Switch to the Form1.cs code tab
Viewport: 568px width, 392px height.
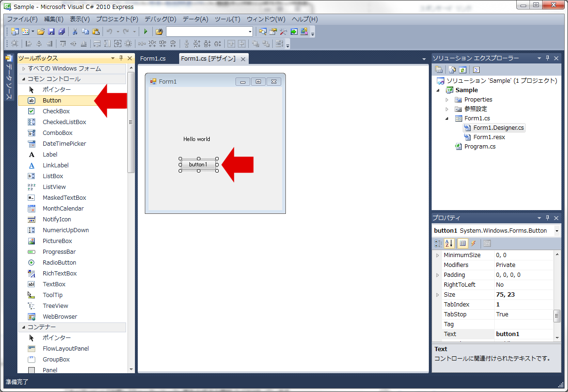[x=153, y=59]
